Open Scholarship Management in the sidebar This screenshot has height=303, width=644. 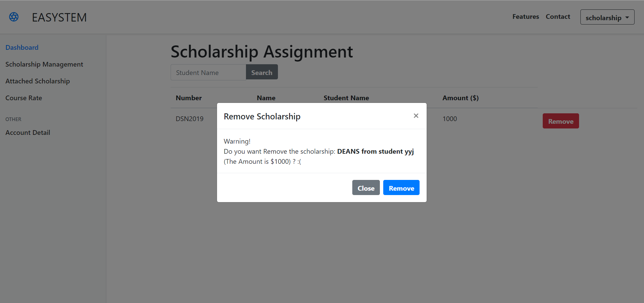(x=44, y=64)
